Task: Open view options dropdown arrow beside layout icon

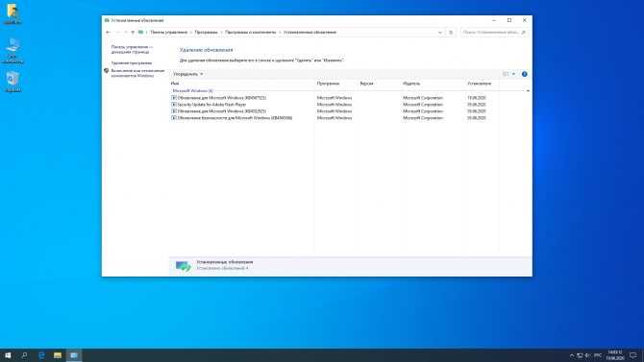Action: click(x=513, y=74)
